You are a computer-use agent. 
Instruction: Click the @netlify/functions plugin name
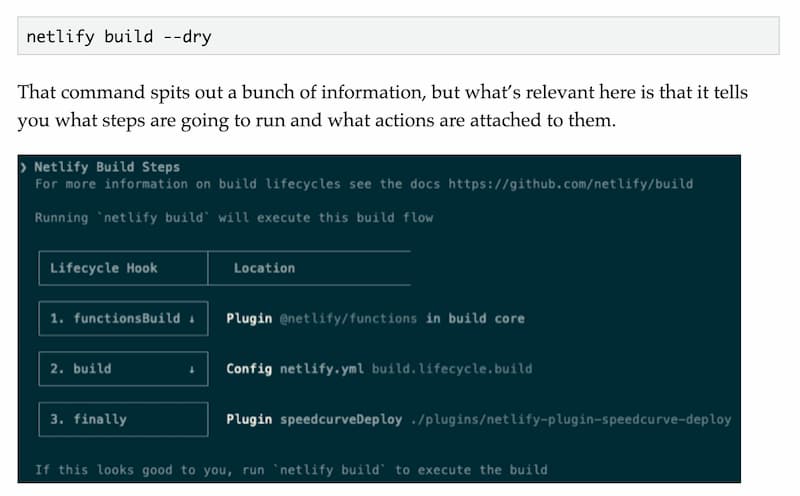pyautogui.click(x=348, y=318)
